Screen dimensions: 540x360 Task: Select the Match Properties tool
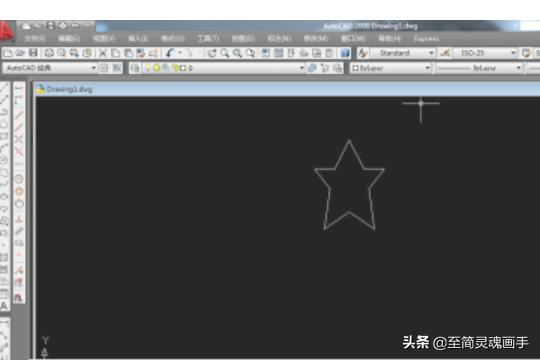[x=141, y=53]
